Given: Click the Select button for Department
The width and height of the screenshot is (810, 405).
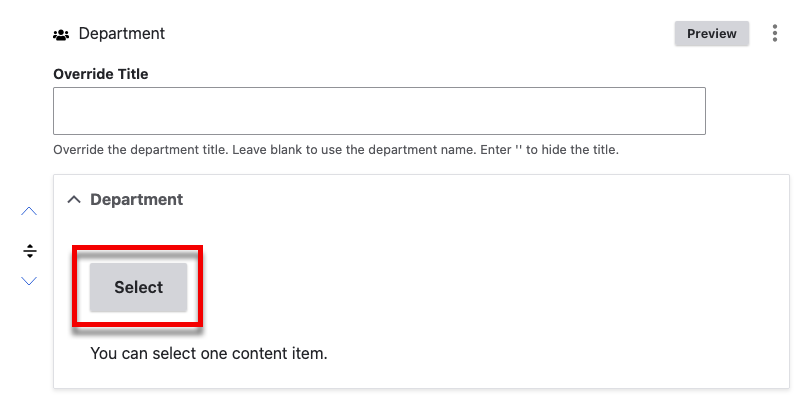Looking at the screenshot, I should click(x=138, y=287).
